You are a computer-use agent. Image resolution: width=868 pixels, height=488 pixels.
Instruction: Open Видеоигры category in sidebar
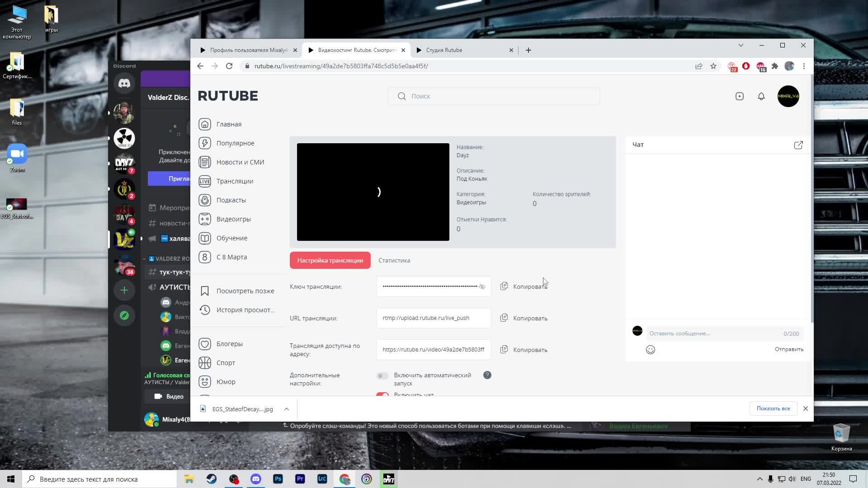click(x=233, y=219)
